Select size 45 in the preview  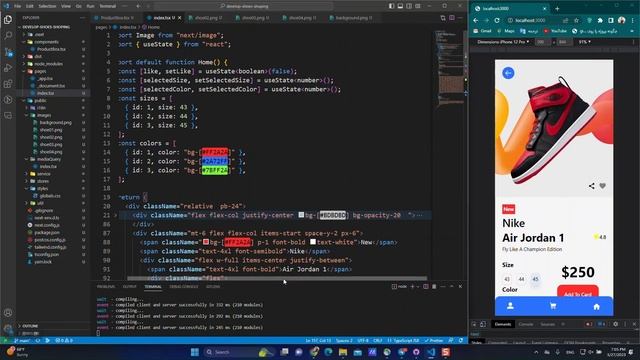(x=536, y=279)
